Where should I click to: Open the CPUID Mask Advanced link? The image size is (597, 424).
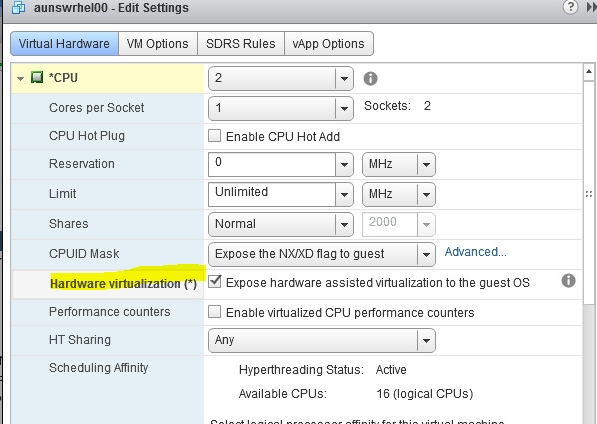point(475,252)
